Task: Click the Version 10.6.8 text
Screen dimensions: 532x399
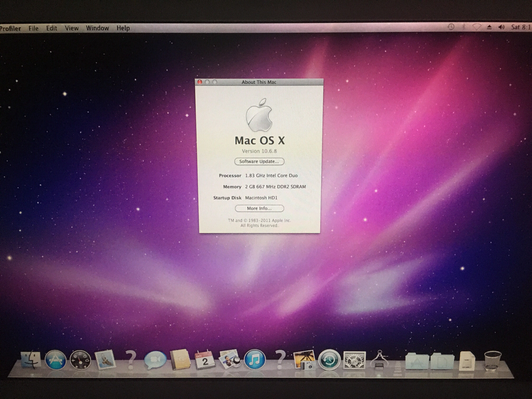Action: pyautogui.click(x=259, y=151)
